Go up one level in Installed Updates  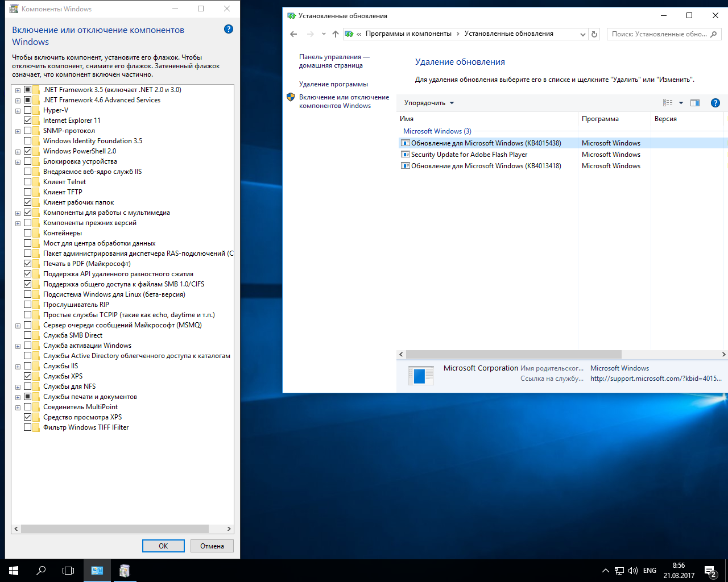(x=336, y=34)
